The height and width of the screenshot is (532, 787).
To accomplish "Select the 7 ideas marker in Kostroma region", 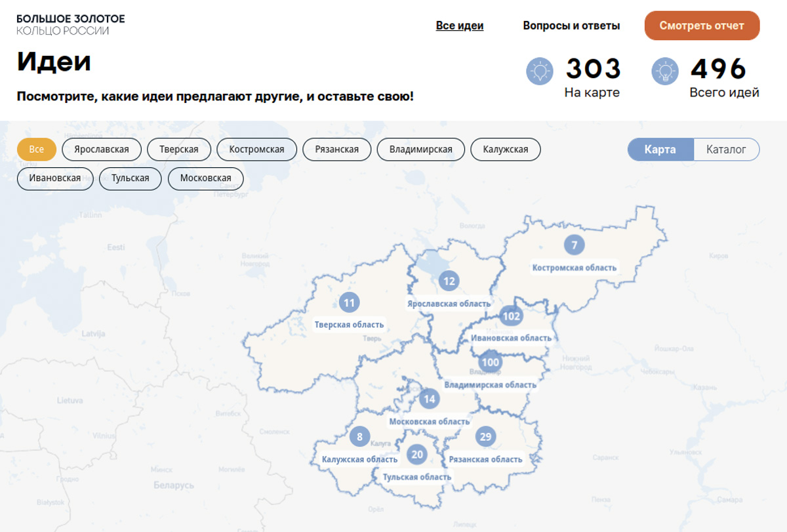I will click(574, 245).
